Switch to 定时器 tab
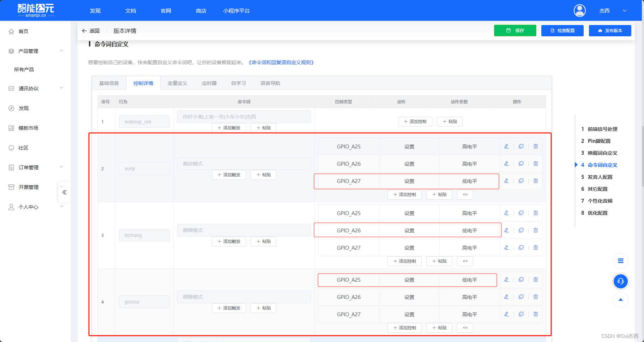This screenshot has height=342, width=644. (209, 83)
